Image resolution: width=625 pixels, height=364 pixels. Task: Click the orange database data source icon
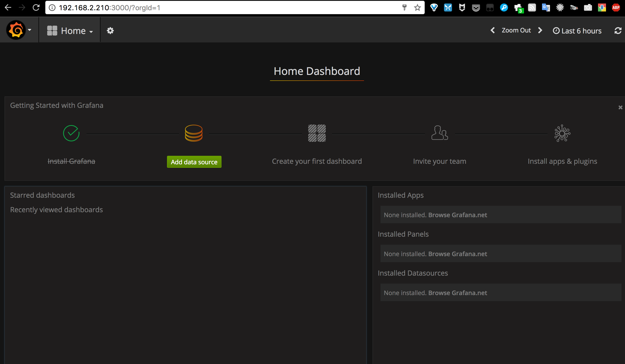click(x=193, y=133)
